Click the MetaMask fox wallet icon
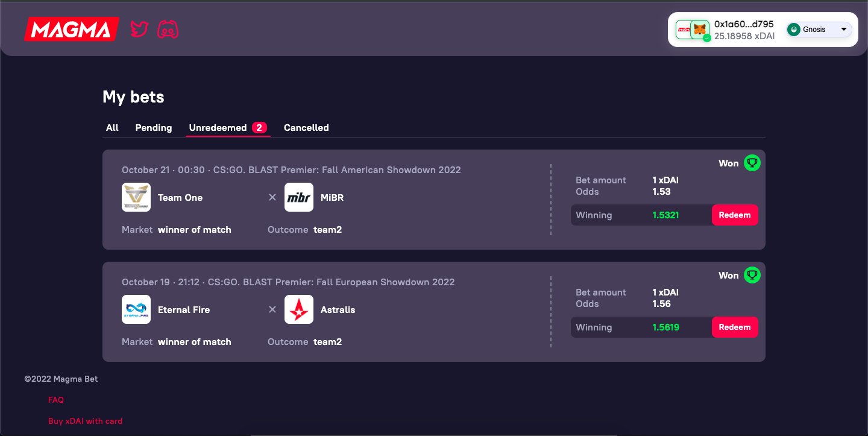The image size is (868, 436). coord(700,29)
